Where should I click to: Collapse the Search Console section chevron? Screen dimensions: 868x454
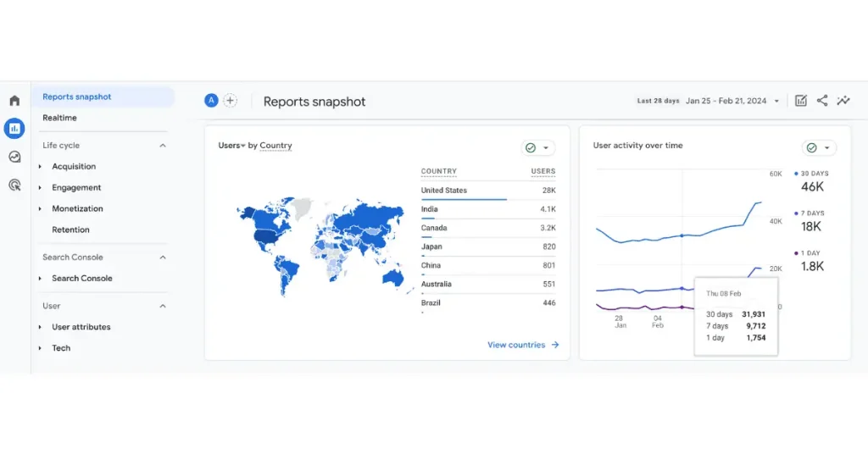163,257
